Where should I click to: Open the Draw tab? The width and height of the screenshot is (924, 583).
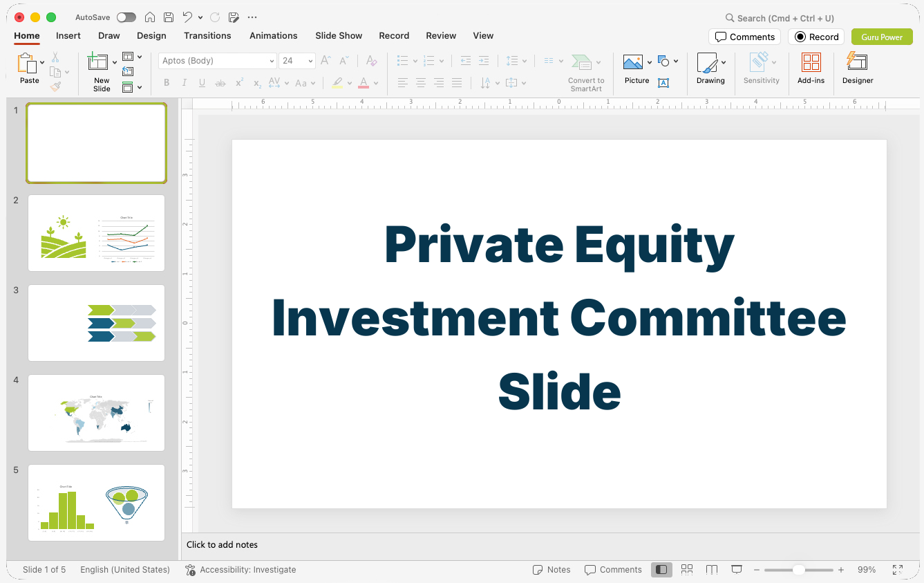[109, 36]
